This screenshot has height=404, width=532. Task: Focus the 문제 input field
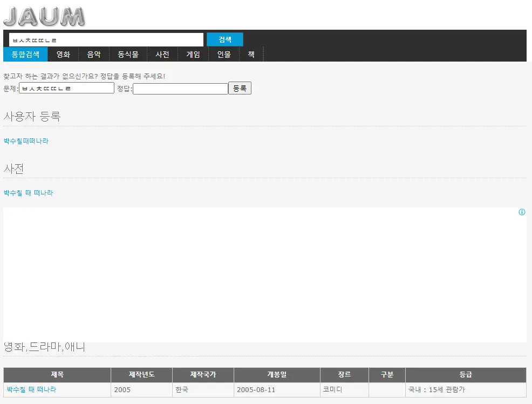click(x=66, y=88)
